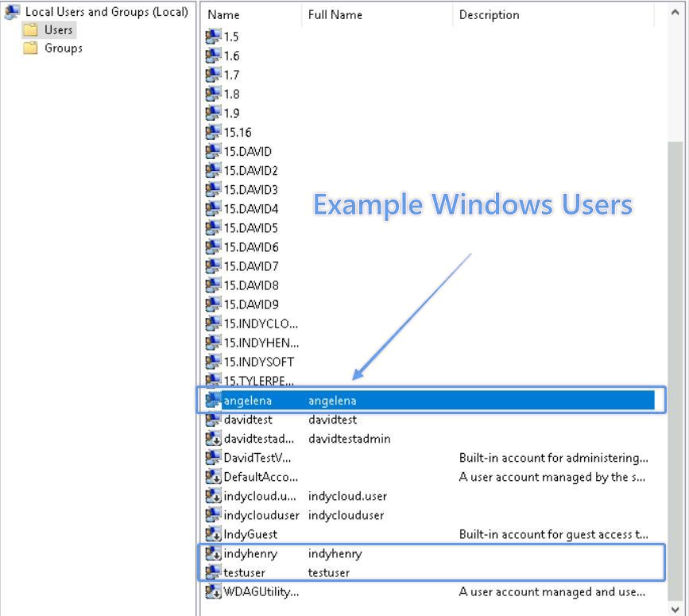Click the user icon for indyhenry

(213, 554)
